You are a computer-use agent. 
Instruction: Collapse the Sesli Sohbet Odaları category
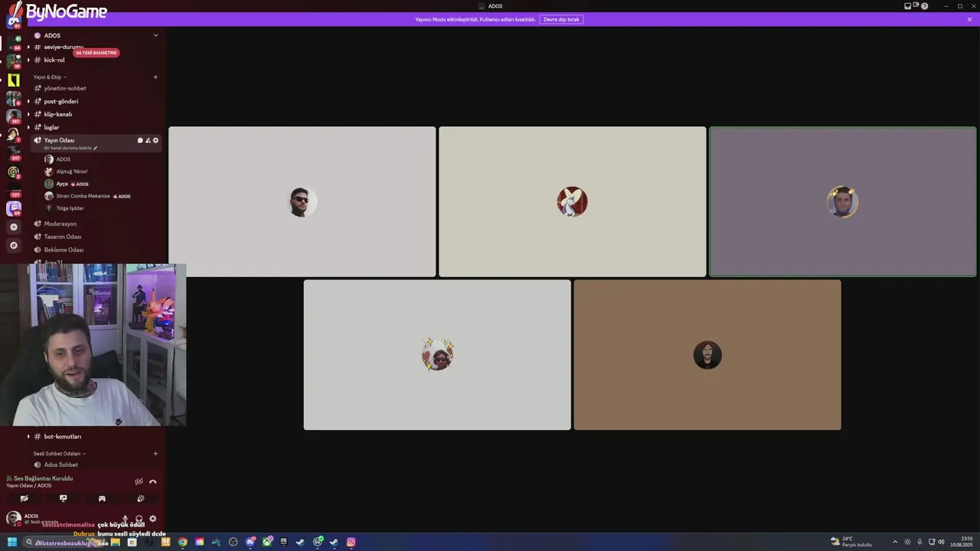coord(60,454)
